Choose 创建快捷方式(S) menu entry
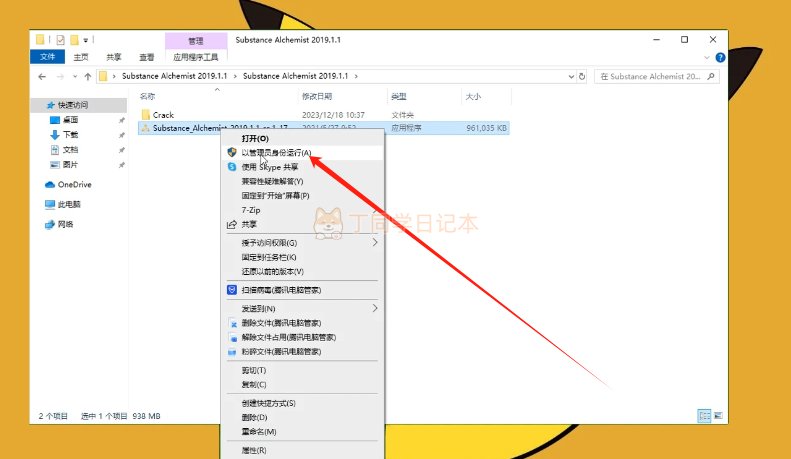The height and width of the screenshot is (459, 791). click(x=303, y=403)
